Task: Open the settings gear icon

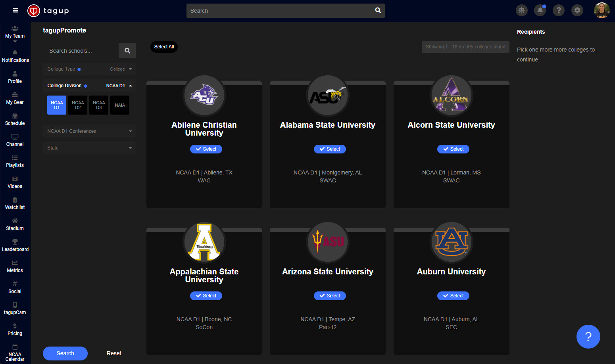Action: click(577, 11)
